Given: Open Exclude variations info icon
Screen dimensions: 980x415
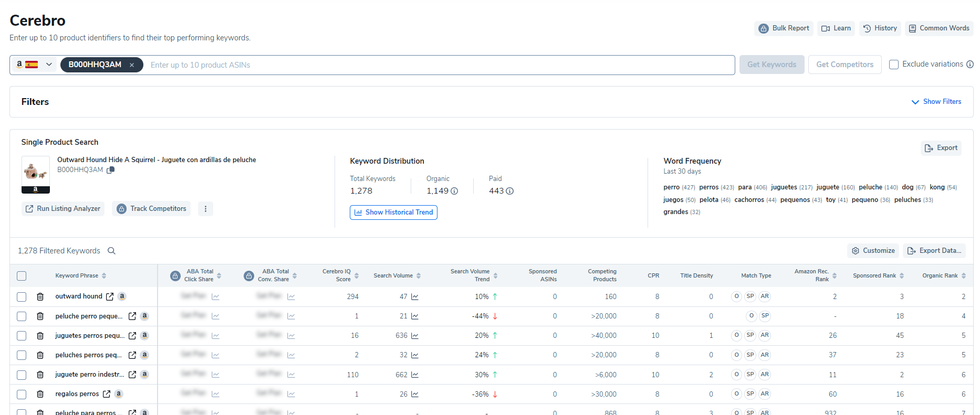Looking at the screenshot, I should [970, 65].
